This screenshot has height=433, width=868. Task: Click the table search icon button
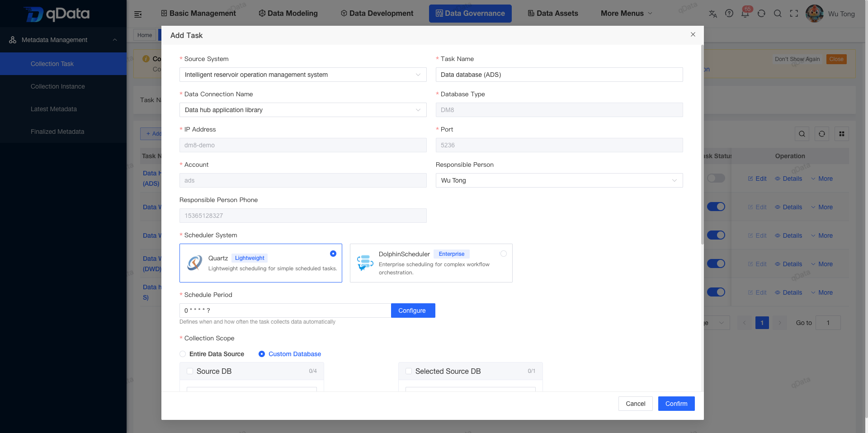coord(802,134)
